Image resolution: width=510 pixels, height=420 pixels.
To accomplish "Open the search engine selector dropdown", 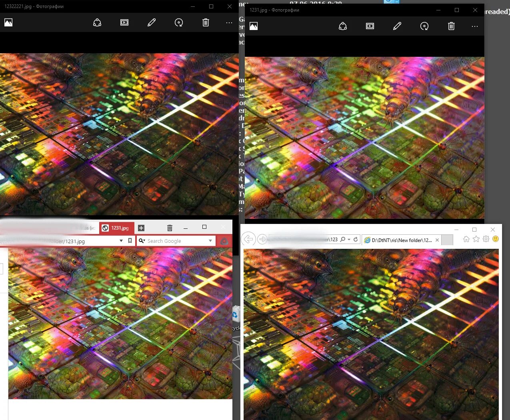I will (x=142, y=241).
